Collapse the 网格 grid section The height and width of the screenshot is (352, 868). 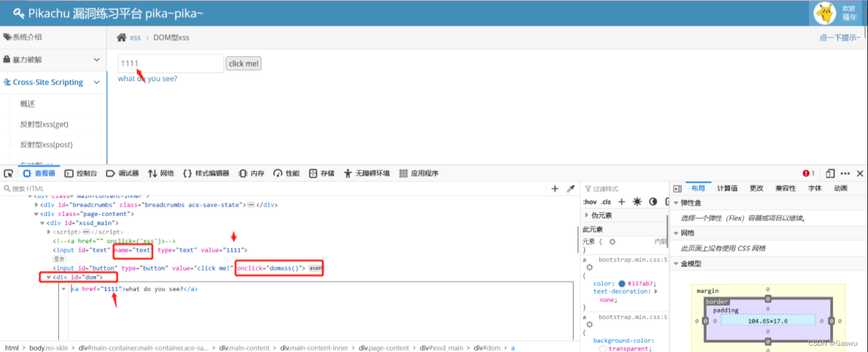[x=676, y=233]
